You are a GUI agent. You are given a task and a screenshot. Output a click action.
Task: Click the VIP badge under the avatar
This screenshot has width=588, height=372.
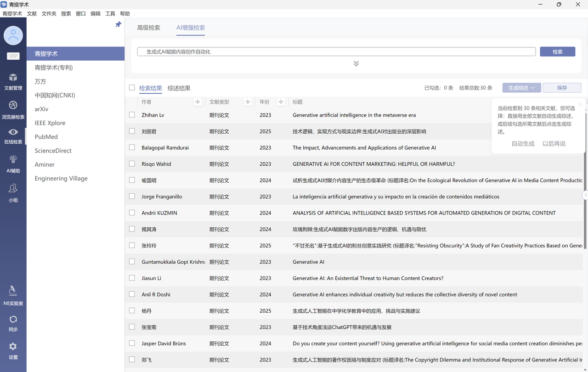[x=13, y=56]
